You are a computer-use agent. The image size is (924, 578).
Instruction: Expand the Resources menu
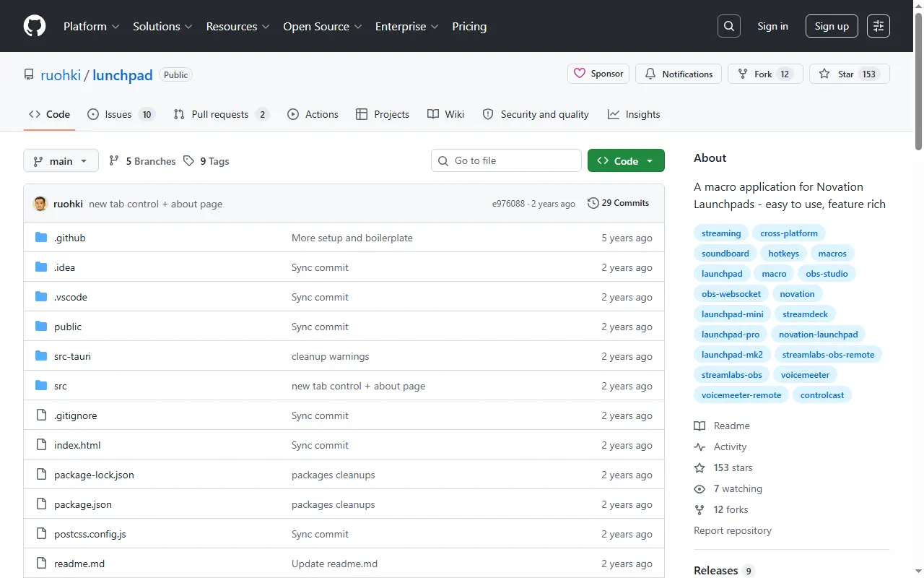pyautogui.click(x=237, y=26)
